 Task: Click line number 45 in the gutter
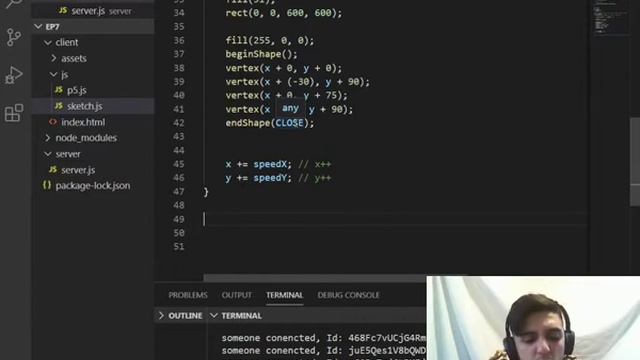tap(178, 164)
